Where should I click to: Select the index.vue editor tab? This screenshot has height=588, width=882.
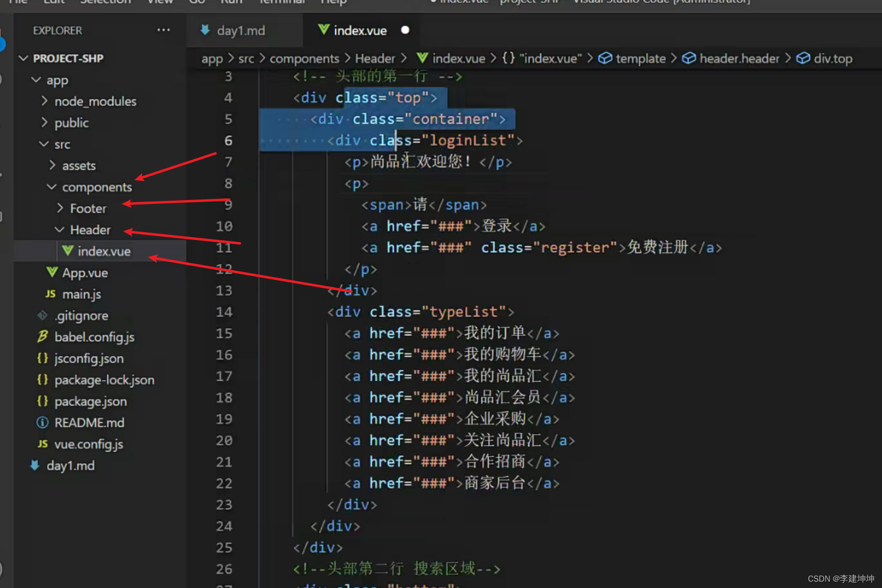point(360,31)
